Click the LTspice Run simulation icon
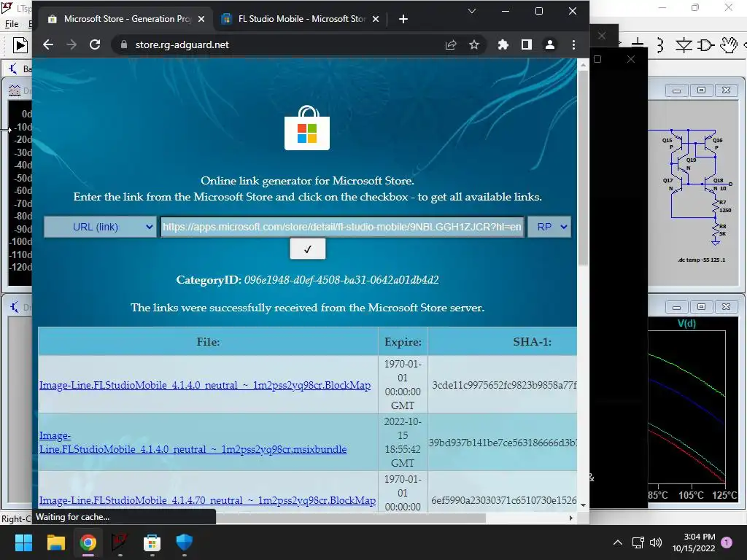Screen dimensions: 747x560 (x=20, y=45)
